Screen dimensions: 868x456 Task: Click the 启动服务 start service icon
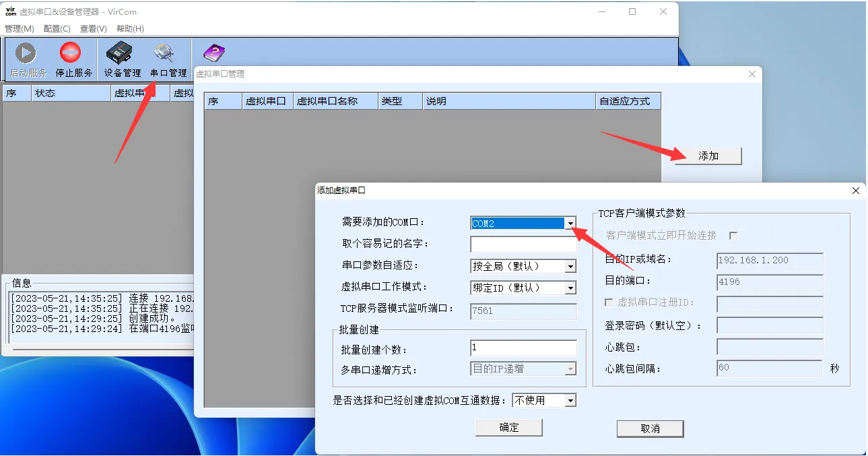pos(25,58)
